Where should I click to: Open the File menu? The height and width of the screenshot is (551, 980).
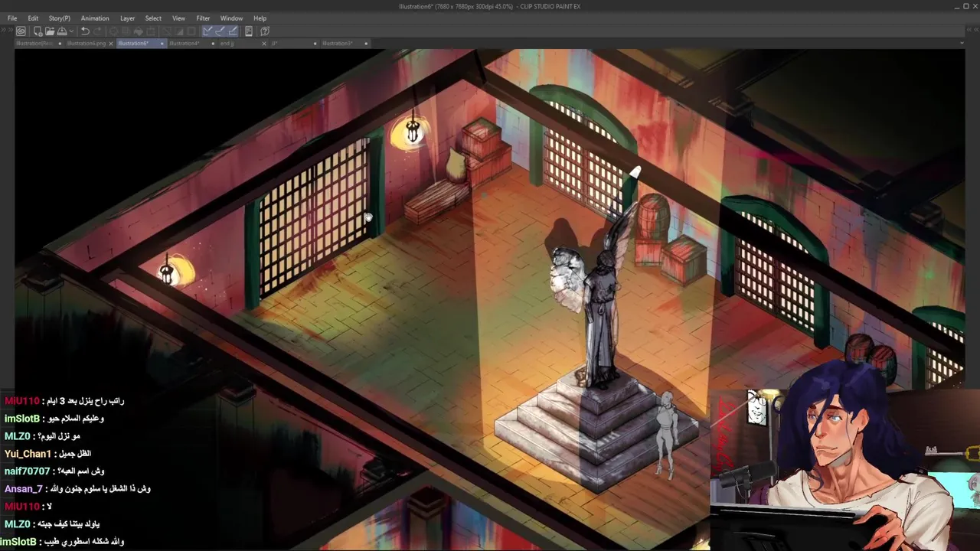pyautogui.click(x=12, y=18)
